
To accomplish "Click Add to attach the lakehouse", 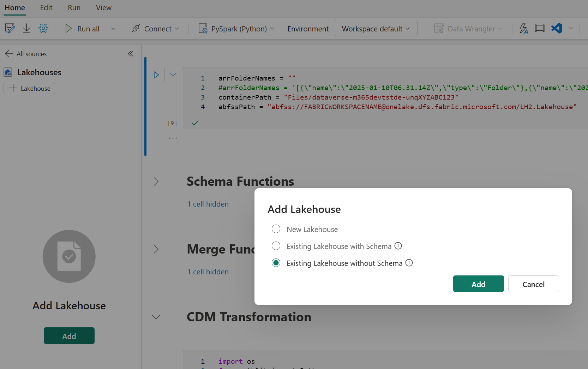I will (478, 284).
